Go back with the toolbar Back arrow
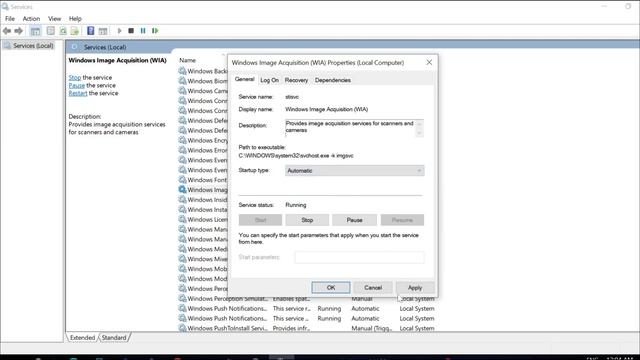This screenshot has height=360, width=640. click(7, 31)
